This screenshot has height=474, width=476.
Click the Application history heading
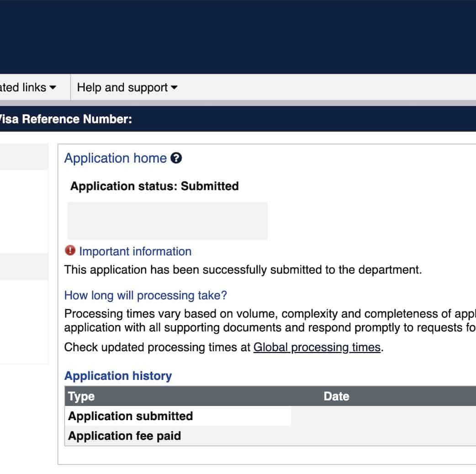(118, 376)
